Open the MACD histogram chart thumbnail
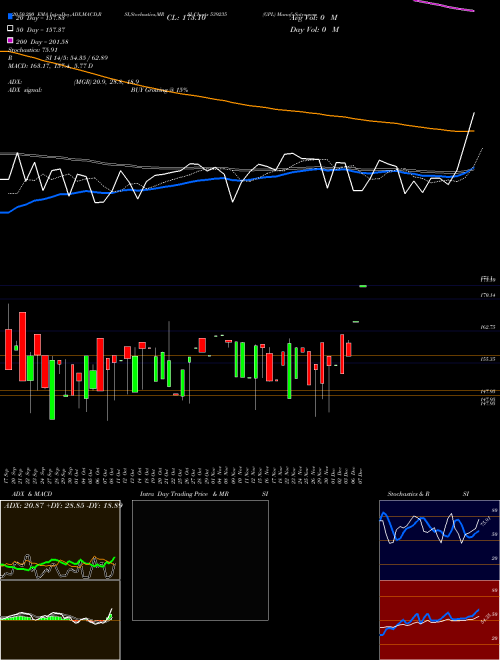Screen dimensions: 500x660 coord(60,620)
